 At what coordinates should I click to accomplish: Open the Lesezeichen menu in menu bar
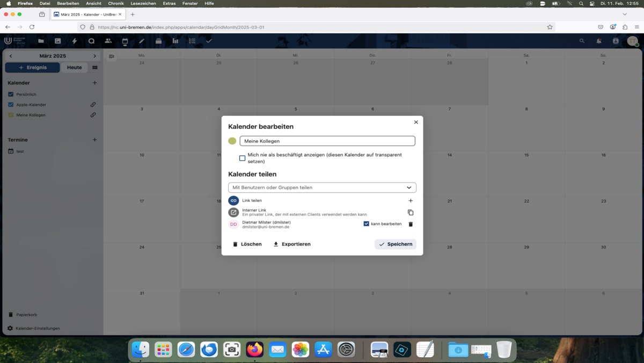(x=143, y=3)
